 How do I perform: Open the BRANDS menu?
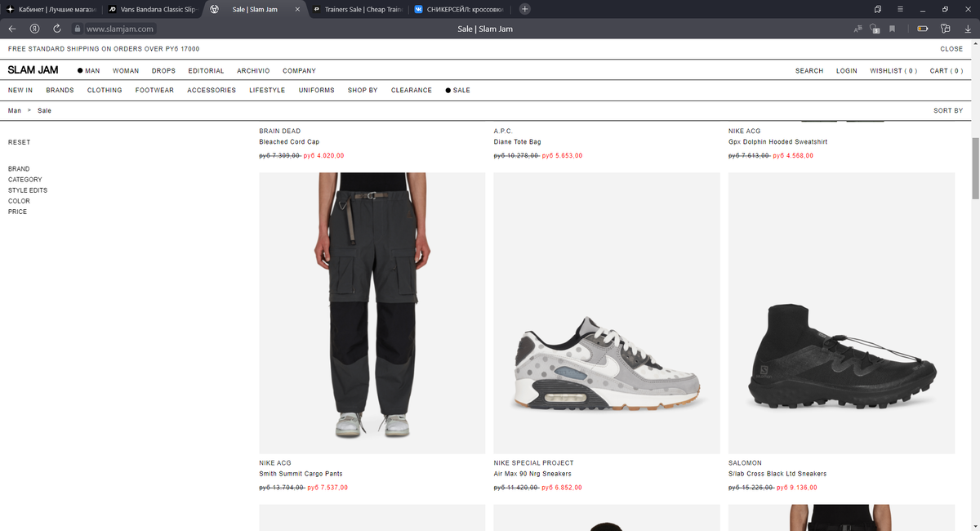[x=60, y=91]
